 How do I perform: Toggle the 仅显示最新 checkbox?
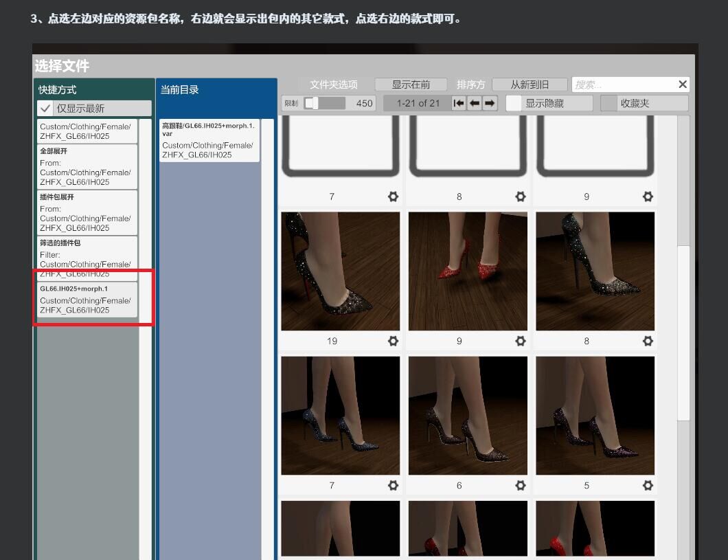[46, 109]
